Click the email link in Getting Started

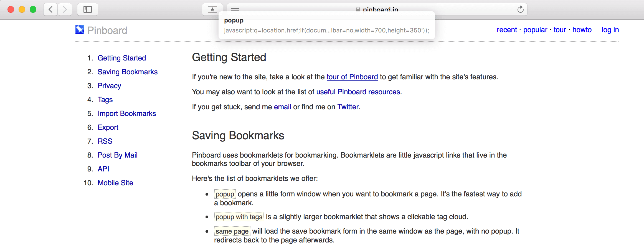tap(283, 107)
